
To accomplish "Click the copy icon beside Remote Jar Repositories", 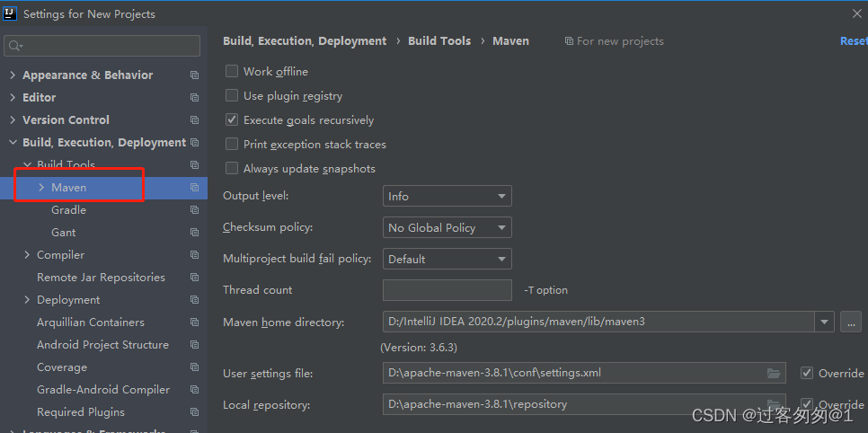I will click(x=194, y=278).
